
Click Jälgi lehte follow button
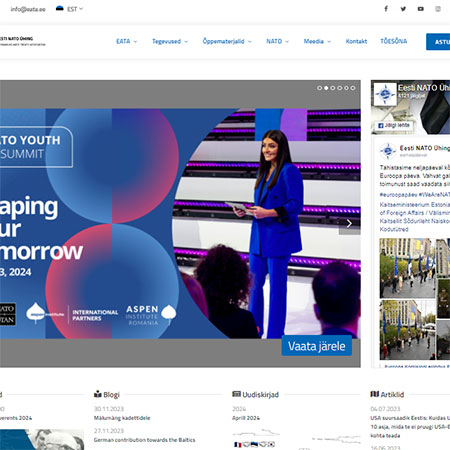click(394, 125)
